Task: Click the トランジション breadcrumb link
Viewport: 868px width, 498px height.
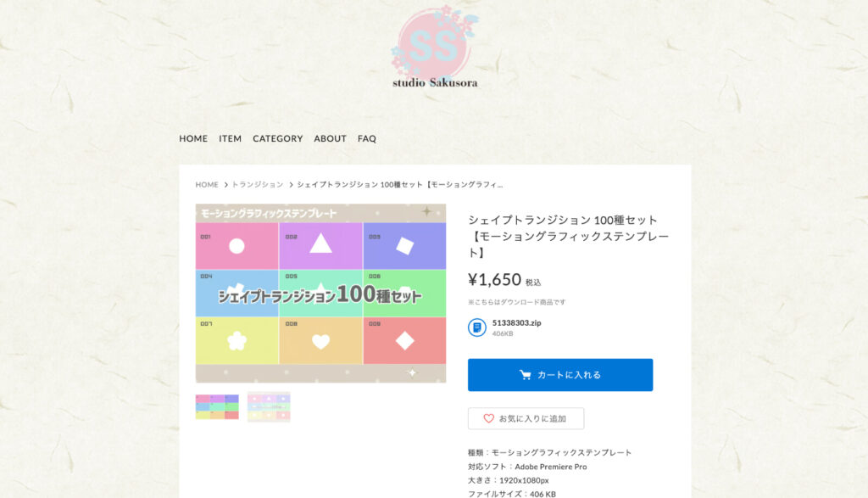Action: coord(258,184)
